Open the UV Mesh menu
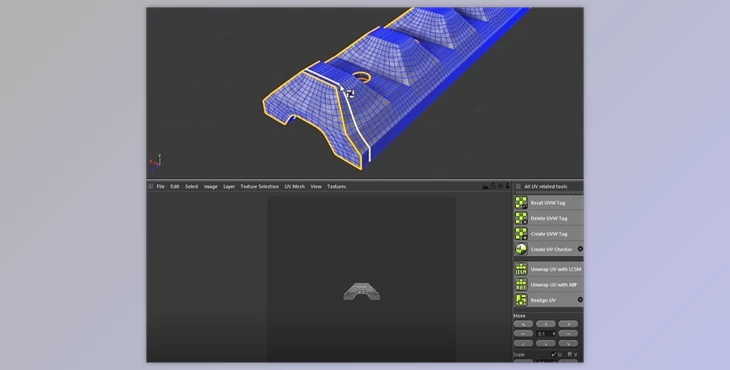This screenshot has width=730, height=370. coord(294,186)
